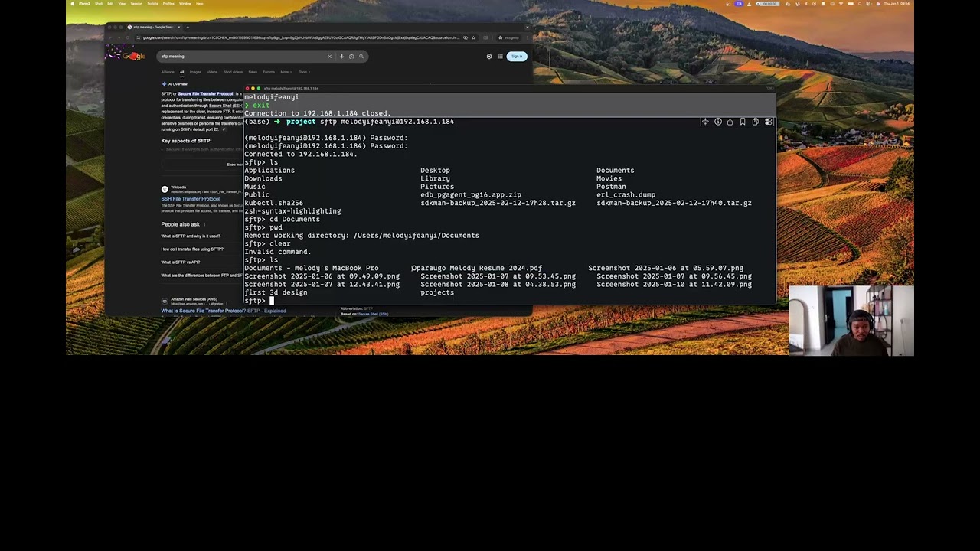Click the Incognito indicator in Chrome

[x=508, y=37]
